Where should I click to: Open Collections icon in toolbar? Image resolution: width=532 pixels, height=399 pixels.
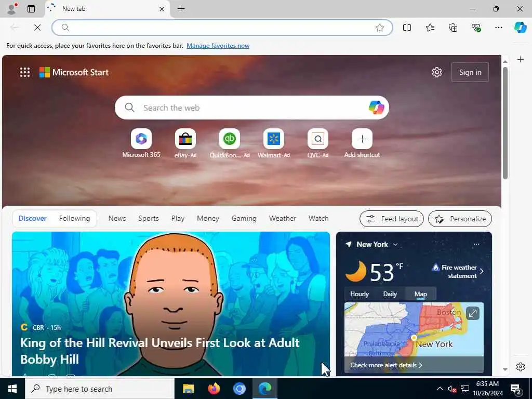tap(453, 28)
